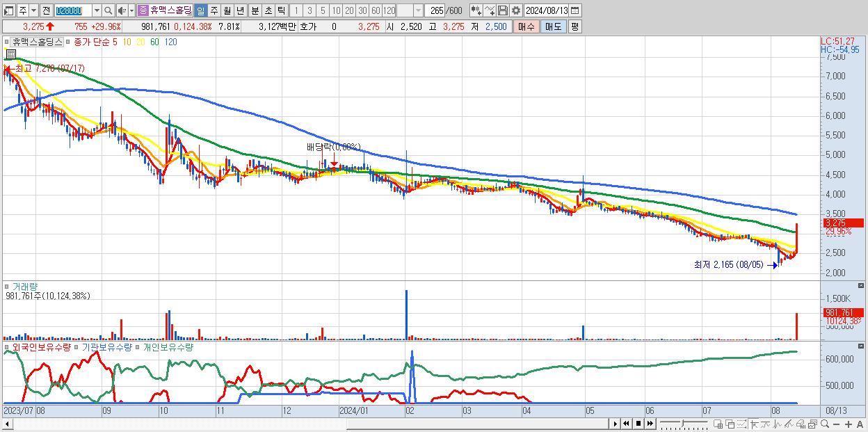The image size is (868, 432).
Task: Click the stop square playback button
Action: click(x=638, y=424)
